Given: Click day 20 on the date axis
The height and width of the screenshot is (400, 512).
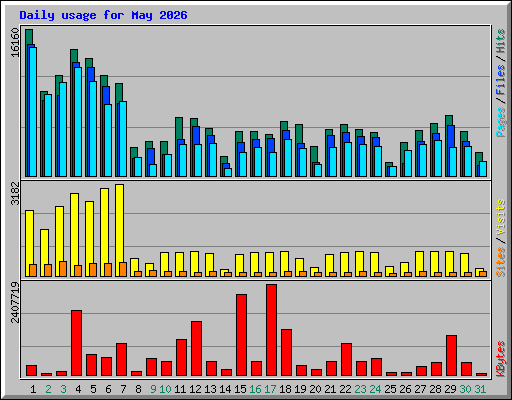Looking at the screenshot, I should [315, 389].
